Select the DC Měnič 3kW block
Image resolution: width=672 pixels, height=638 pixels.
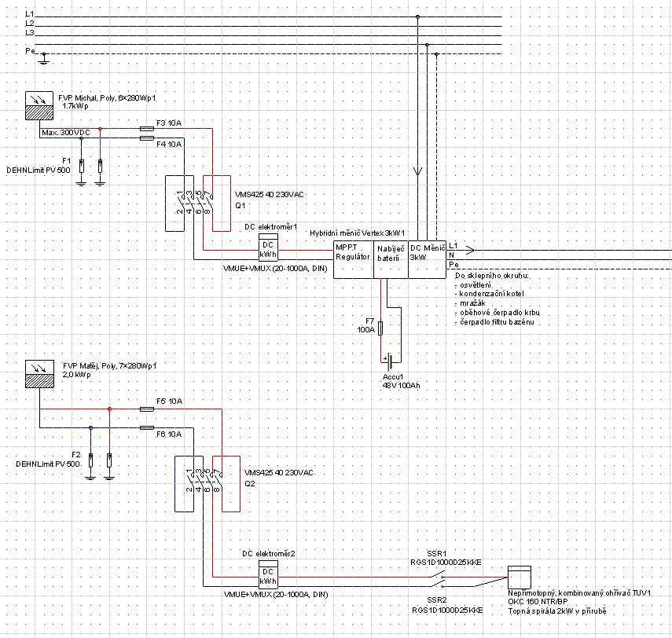[428, 259]
